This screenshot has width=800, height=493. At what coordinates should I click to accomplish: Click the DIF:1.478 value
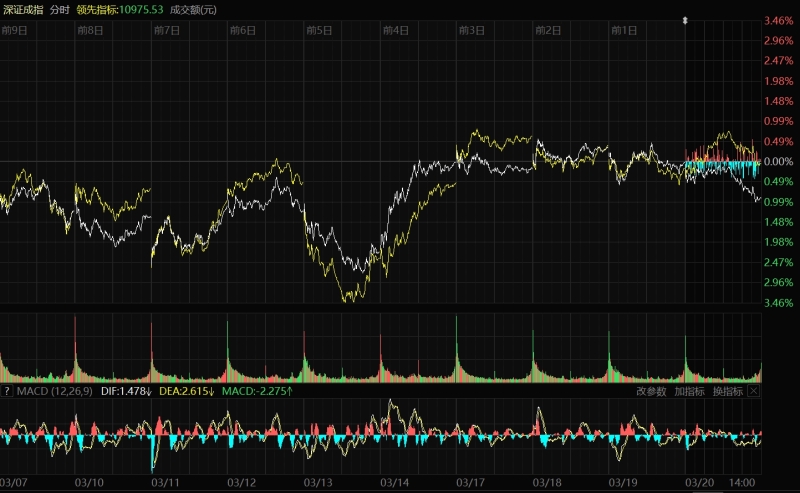pyautogui.click(x=127, y=391)
